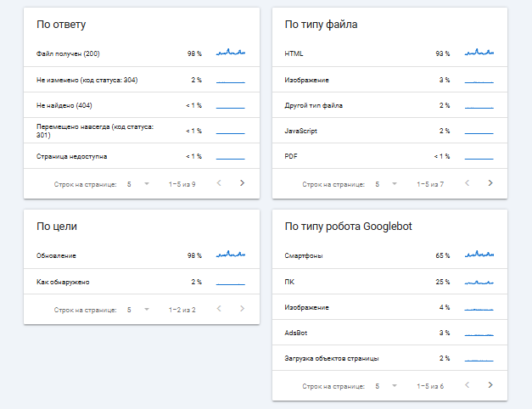Viewport: 532px width, 409px height.
Task: Click the ПК row sparkline chart
Action: 479,282
